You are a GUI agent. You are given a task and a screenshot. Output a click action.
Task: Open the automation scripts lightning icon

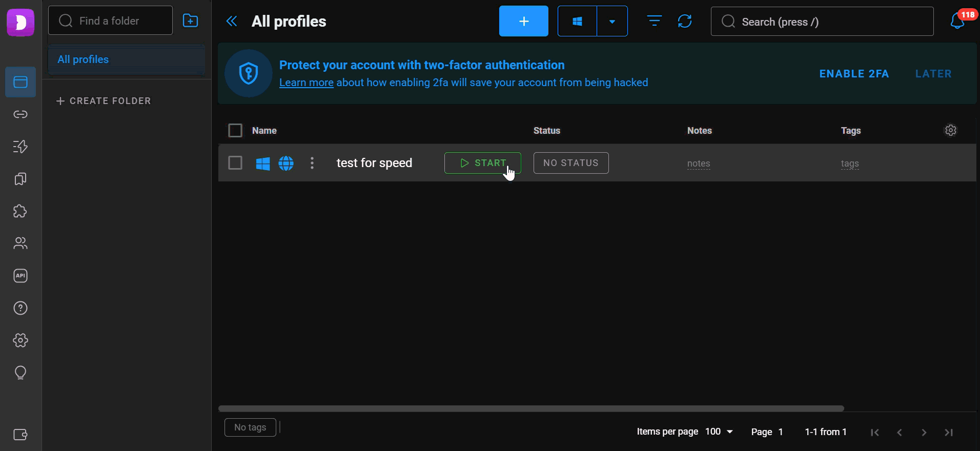[21, 147]
